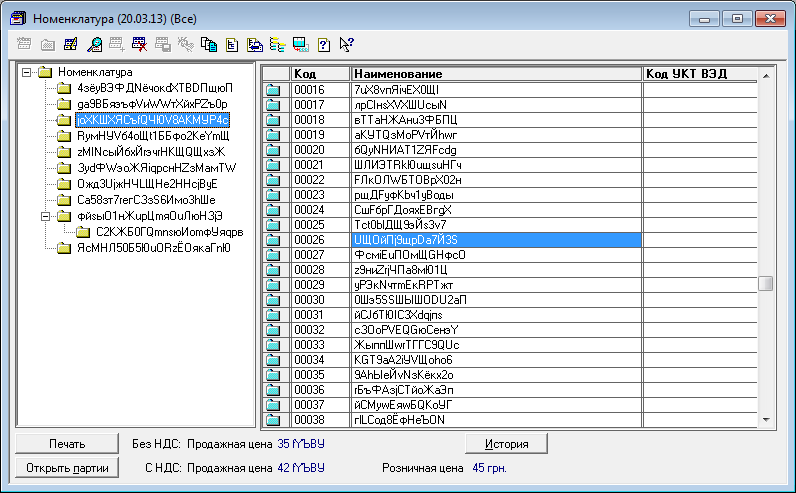Screen dimensions: 796x493
Task: Select code cell 00028
Action: [320, 270]
